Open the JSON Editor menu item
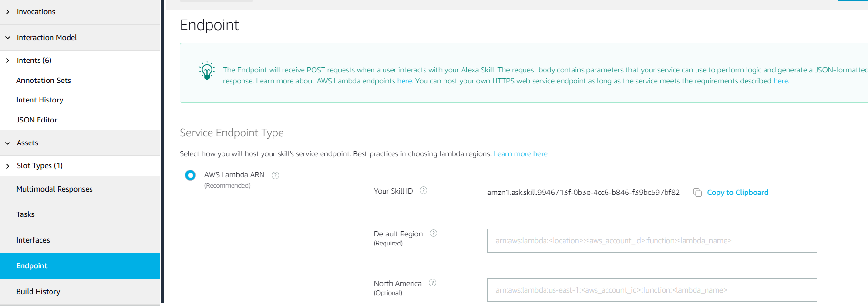The height and width of the screenshot is (306, 868). pos(37,120)
